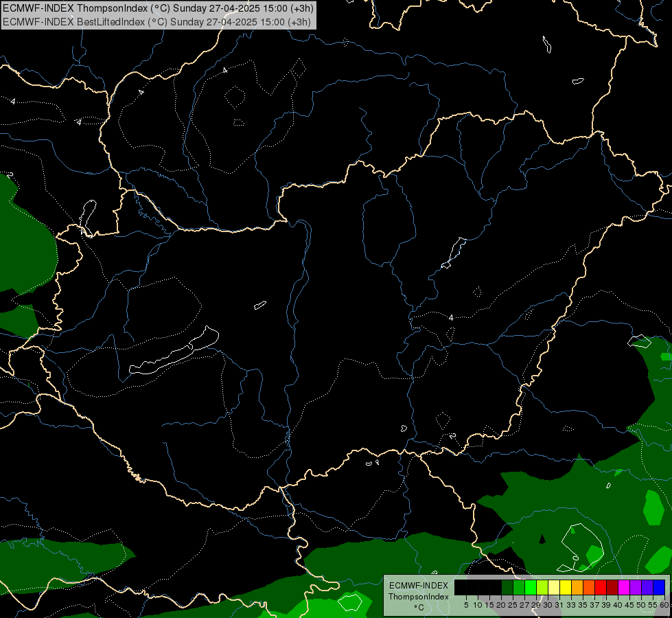Click the legend tick value 25
The height and width of the screenshot is (618, 672).
pos(513,605)
